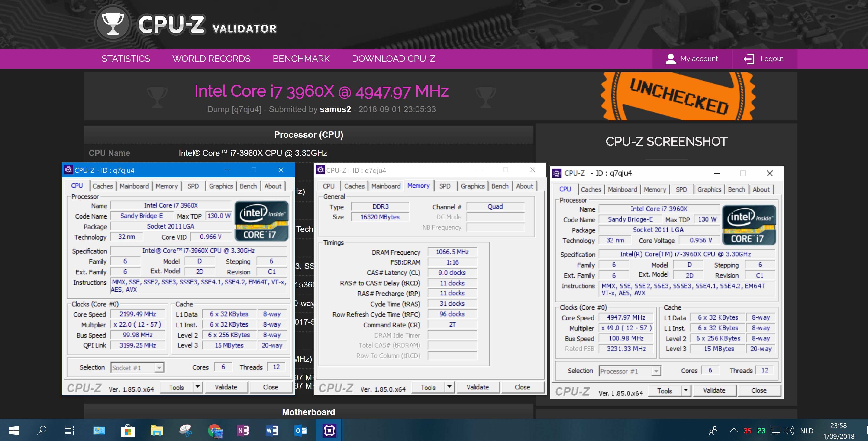This screenshot has width=868, height=441.
Task: Open volume control in tray
Action: coord(789,431)
